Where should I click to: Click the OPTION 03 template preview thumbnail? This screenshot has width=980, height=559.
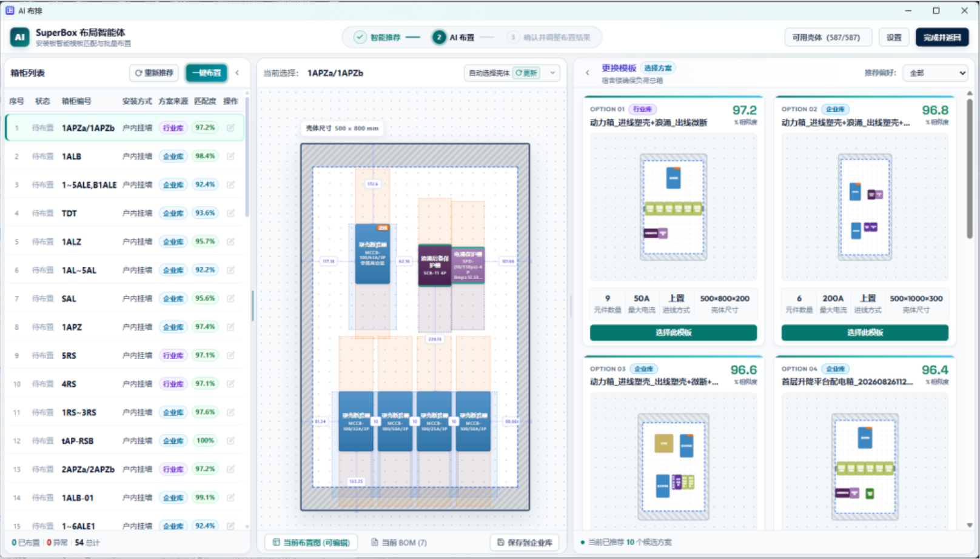pyautogui.click(x=673, y=462)
